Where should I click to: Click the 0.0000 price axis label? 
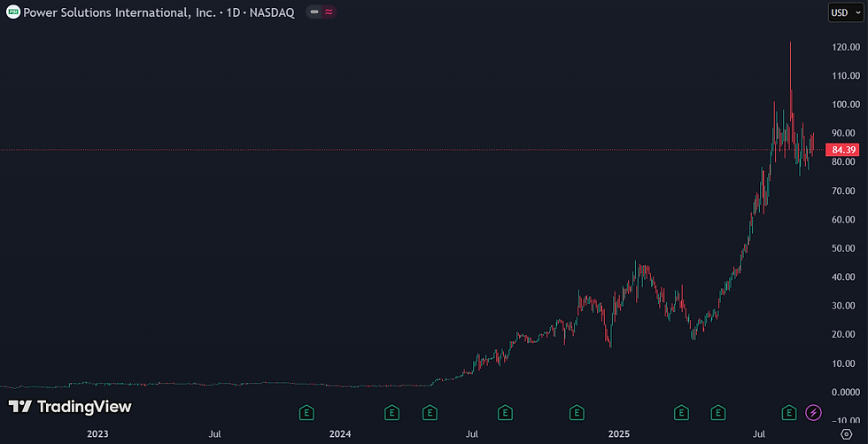(844, 393)
